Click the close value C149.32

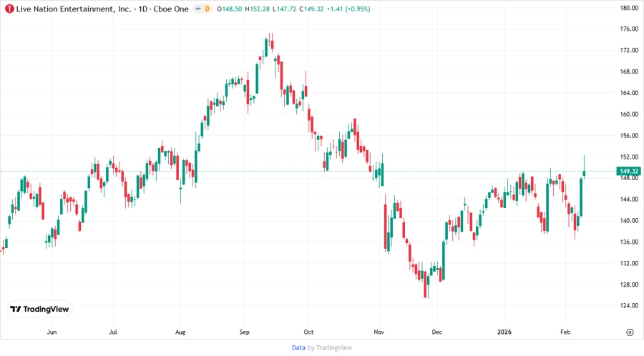point(311,9)
